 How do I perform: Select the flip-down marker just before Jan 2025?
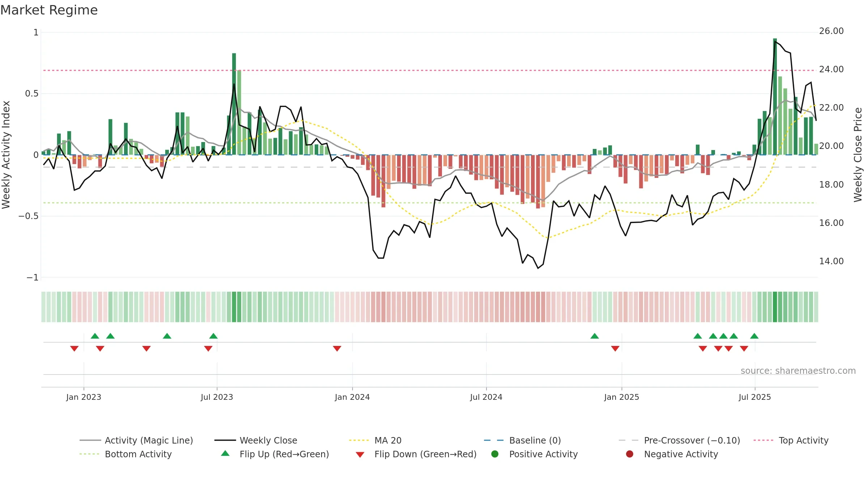coord(615,348)
